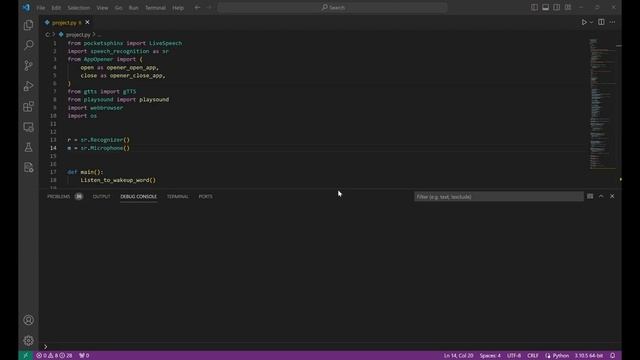Change the CRLF end of line sequence

(x=533, y=356)
